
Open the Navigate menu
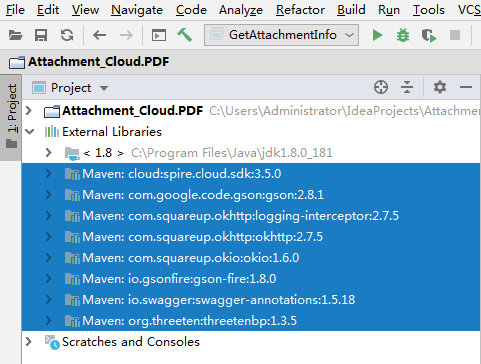(137, 10)
